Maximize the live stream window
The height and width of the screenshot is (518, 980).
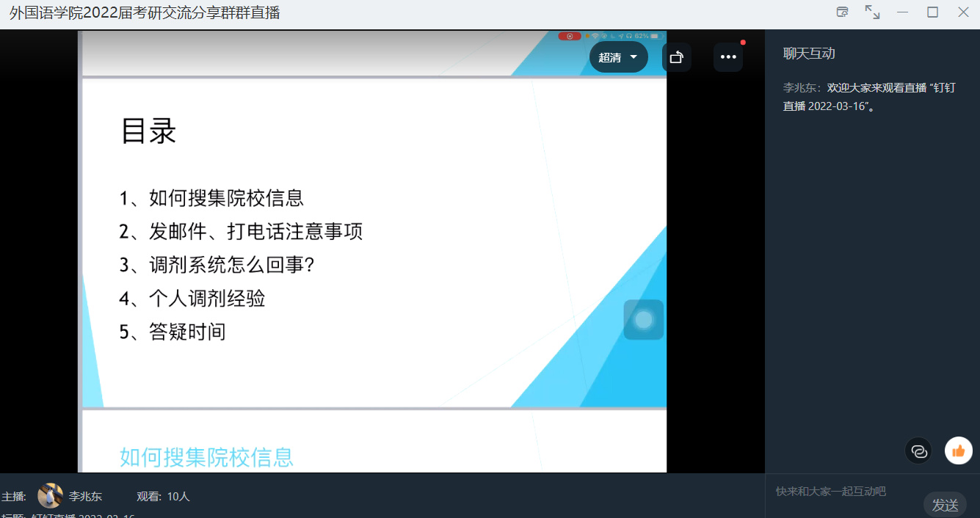point(932,12)
